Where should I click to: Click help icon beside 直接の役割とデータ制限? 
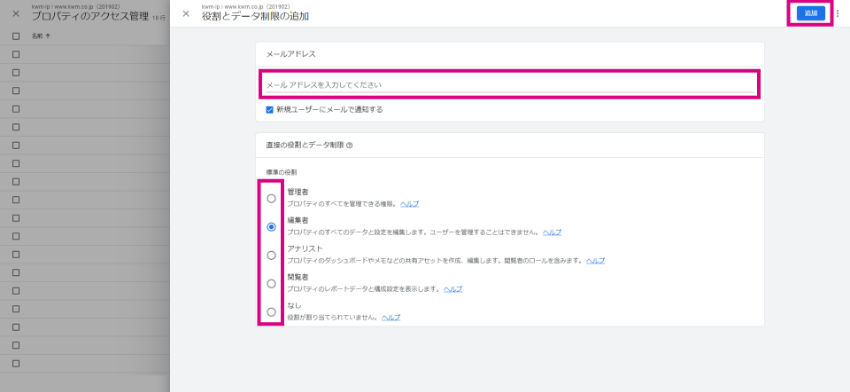point(350,145)
